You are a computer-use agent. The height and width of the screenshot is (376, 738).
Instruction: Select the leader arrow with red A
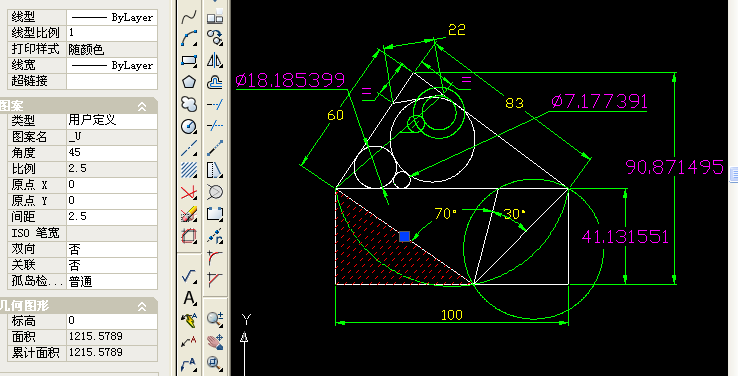click(x=189, y=342)
